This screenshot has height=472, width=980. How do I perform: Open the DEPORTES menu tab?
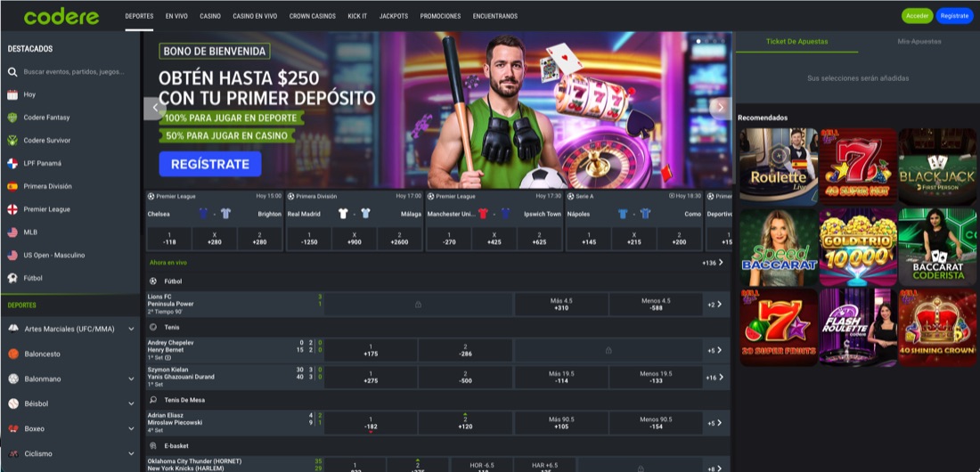pyautogui.click(x=139, y=16)
